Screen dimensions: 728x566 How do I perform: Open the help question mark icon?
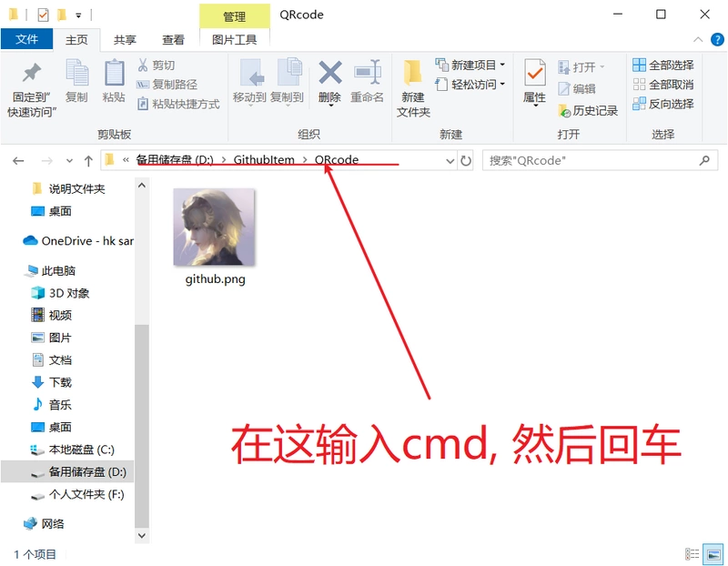pos(717,39)
